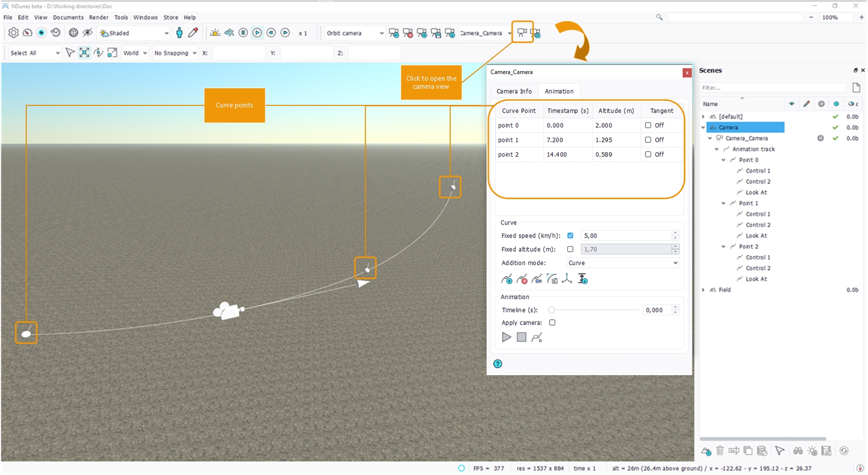Click the Filter field in Scenes panel
Image resolution: width=868 pixels, height=475 pixels.
click(x=772, y=88)
